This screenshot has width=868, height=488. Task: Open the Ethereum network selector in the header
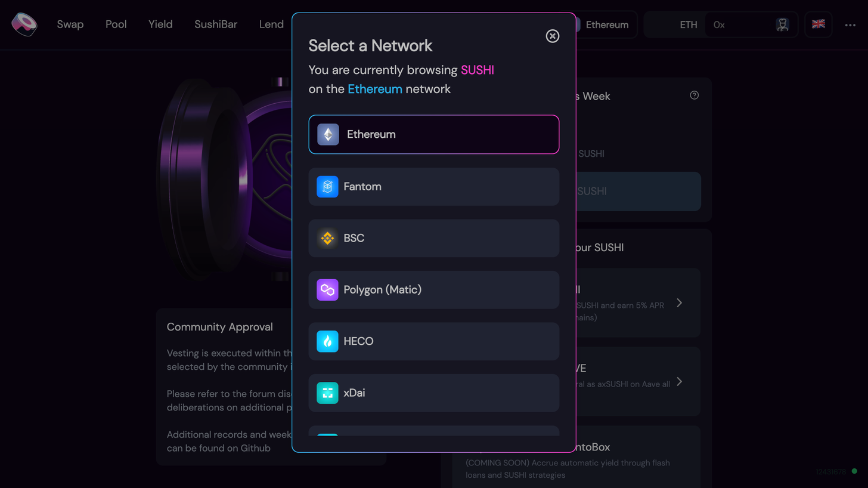602,24
